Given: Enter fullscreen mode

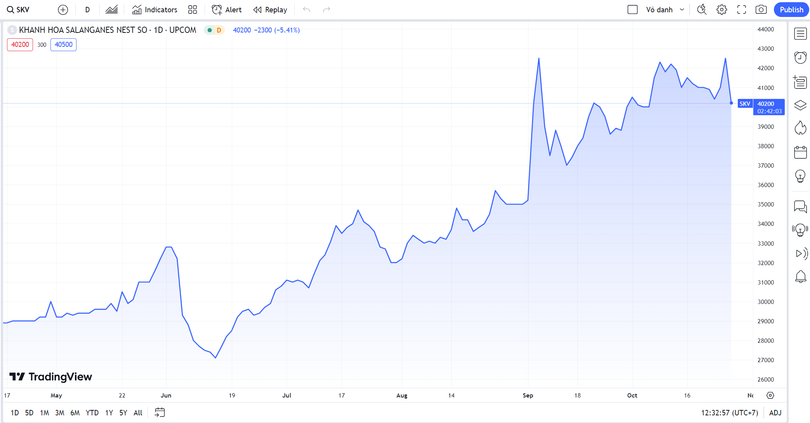Looking at the screenshot, I should [741, 10].
